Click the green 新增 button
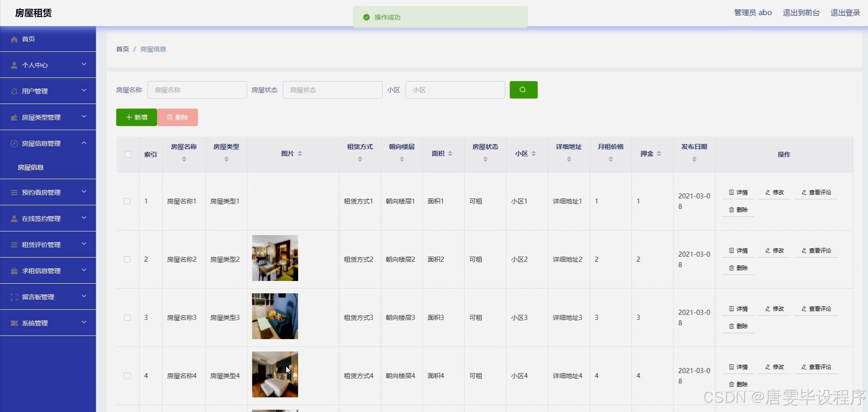The width and height of the screenshot is (868, 412). (136, 117)
